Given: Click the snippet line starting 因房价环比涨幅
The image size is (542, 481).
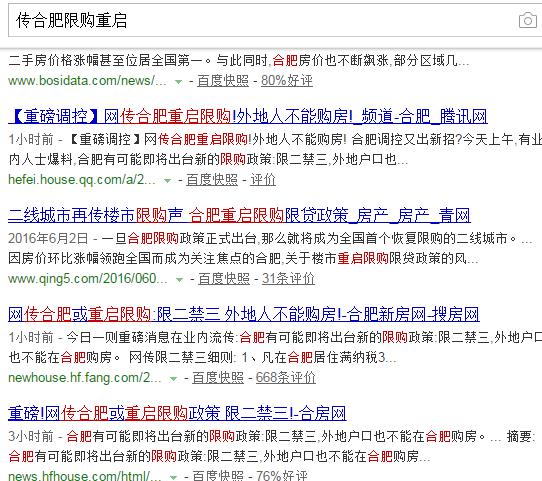Looking at the screenshot, I should [x=243, y=258].
